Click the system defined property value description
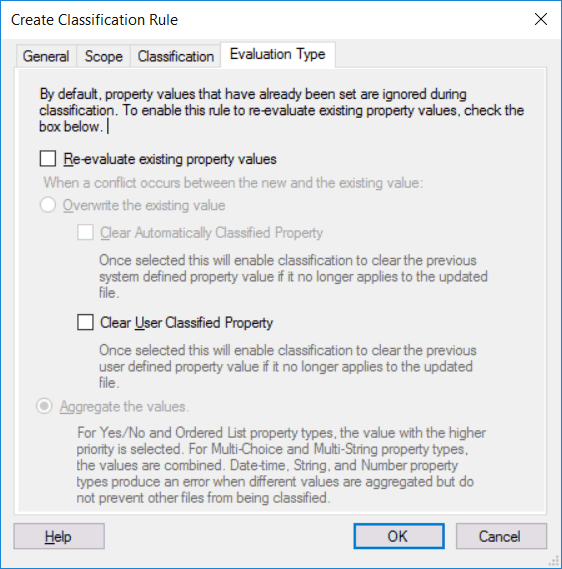Viewport: 562px width, 569px height. (293, 277)
